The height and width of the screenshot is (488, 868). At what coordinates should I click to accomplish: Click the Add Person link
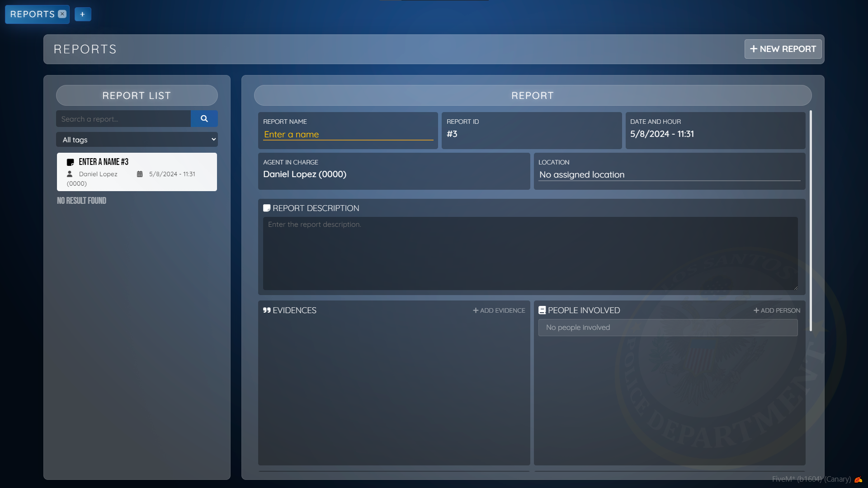[x=777, y=311]
